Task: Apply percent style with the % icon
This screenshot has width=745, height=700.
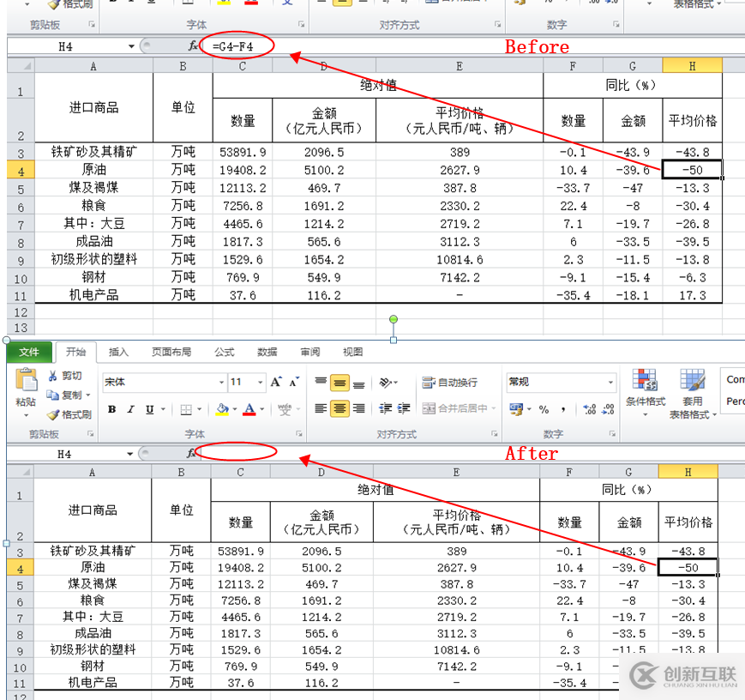Action: (544, 409)
